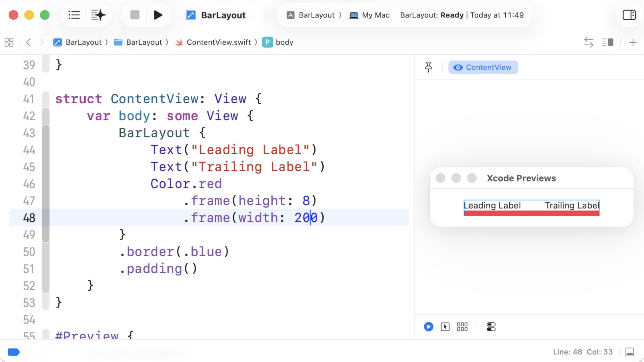Go back in editor history

coord(29,42)
